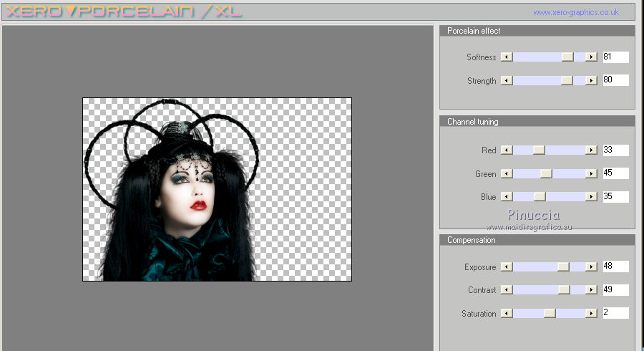Click the Blue slider handle
644x351 pixels.
click(x=540, y=196)
